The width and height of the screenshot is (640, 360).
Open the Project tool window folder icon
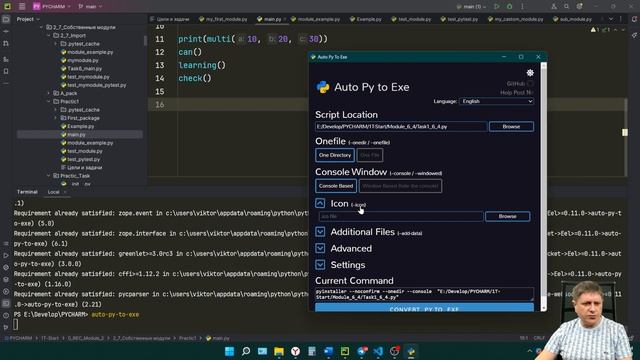tap(6, 19)
